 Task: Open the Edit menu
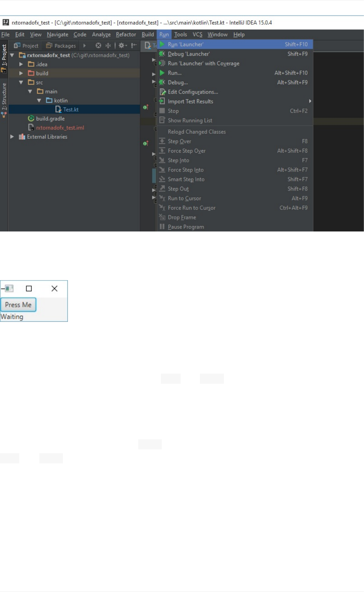coord(20,34)
